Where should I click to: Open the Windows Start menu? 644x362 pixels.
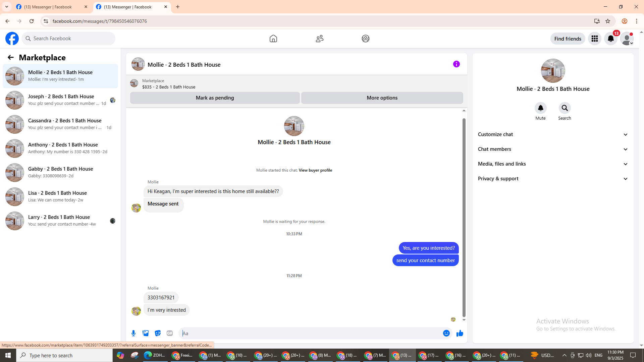pos(8,355)
